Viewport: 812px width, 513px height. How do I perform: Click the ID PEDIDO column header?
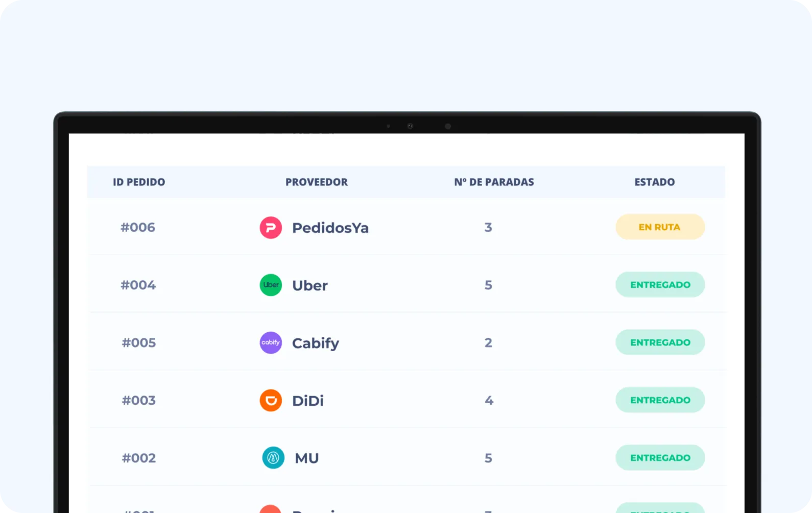(x=139, y=182)
